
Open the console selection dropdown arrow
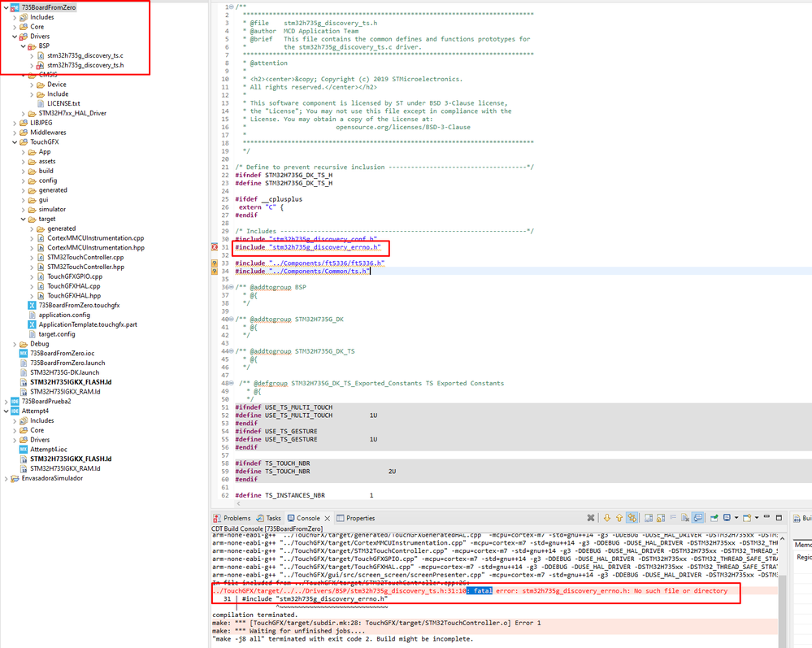coord(736,518)
